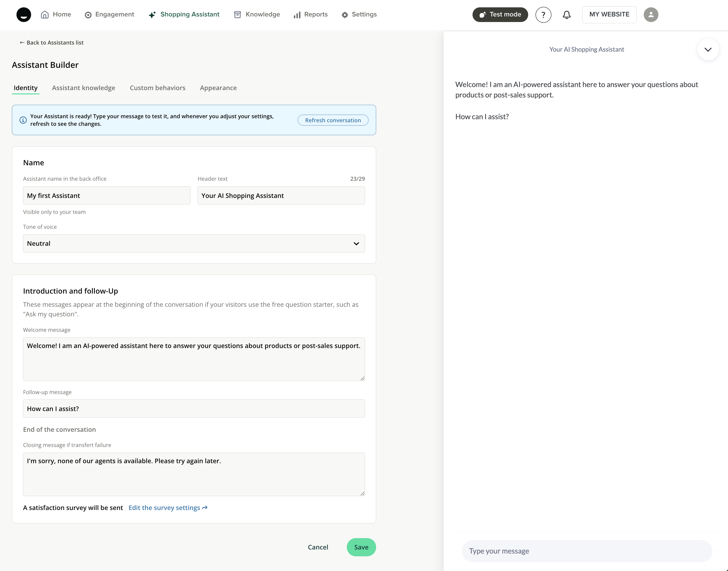The width and height of the screenshot is (728, 571).
Task: Click the info icon in the banner
Action: 23,120
